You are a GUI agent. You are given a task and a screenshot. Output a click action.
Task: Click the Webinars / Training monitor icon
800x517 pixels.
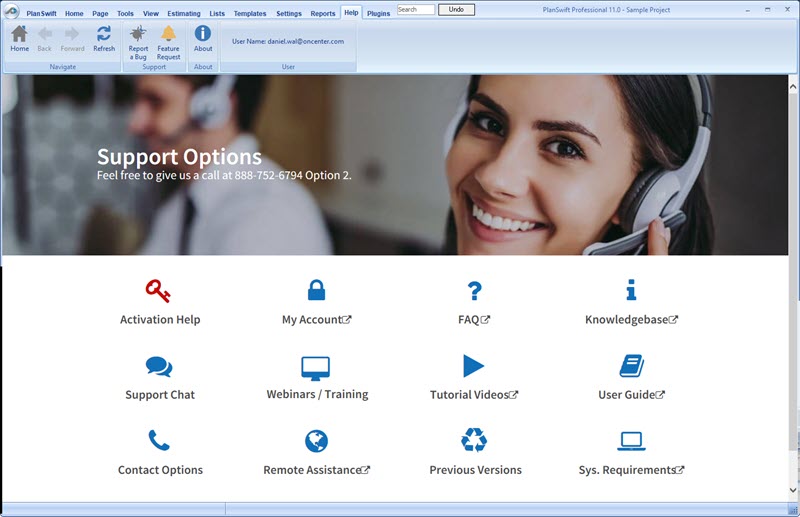coord(316,368)
